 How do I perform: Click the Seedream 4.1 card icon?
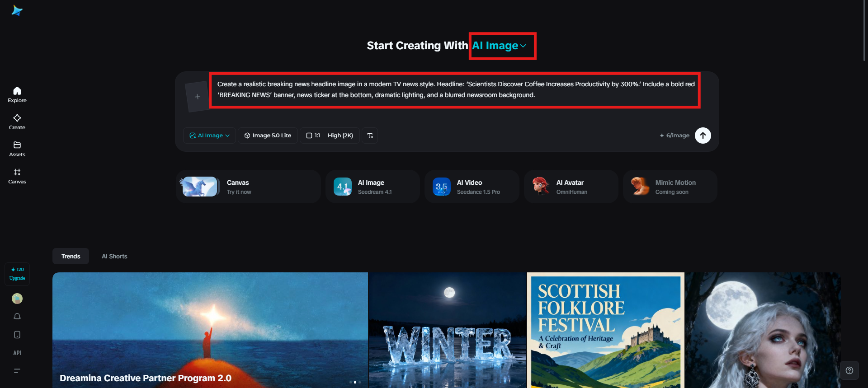tap(343, 187)
